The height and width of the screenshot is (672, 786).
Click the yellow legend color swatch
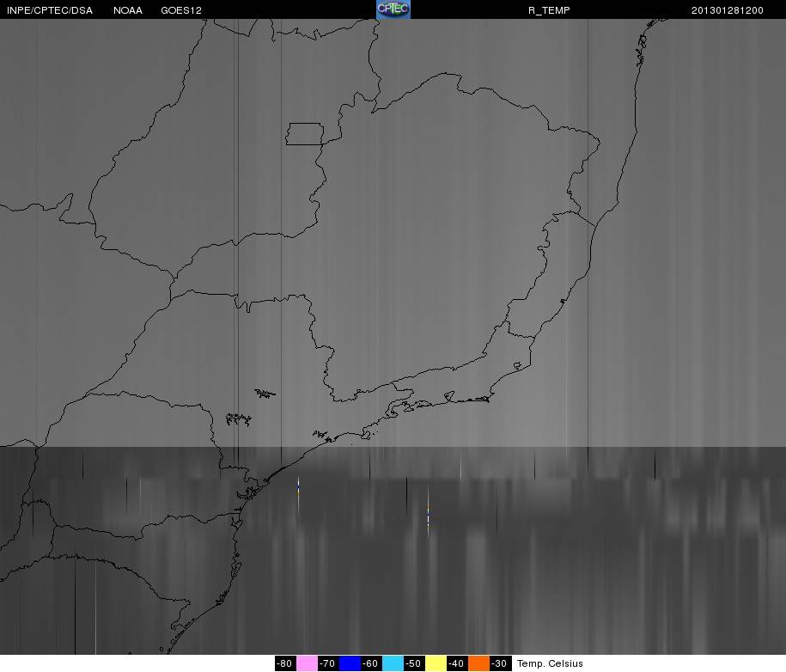[x=436, y=663]
